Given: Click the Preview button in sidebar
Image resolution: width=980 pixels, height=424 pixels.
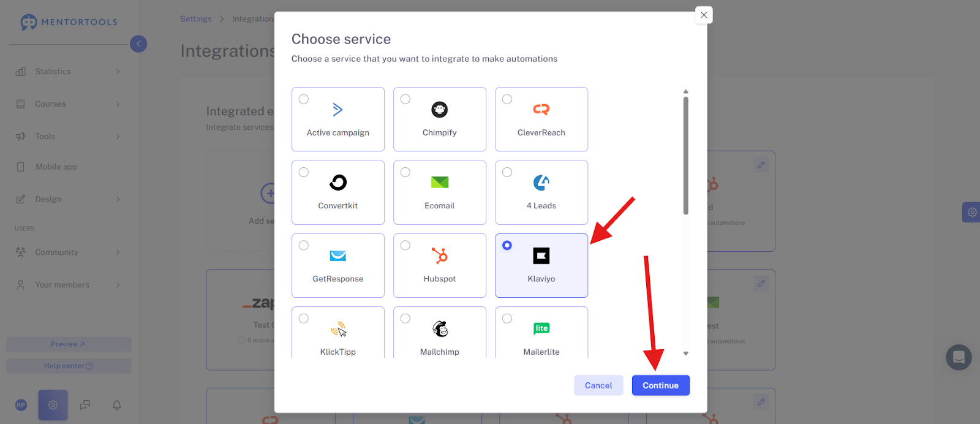Looking at the screenshot, I should 69,344.
